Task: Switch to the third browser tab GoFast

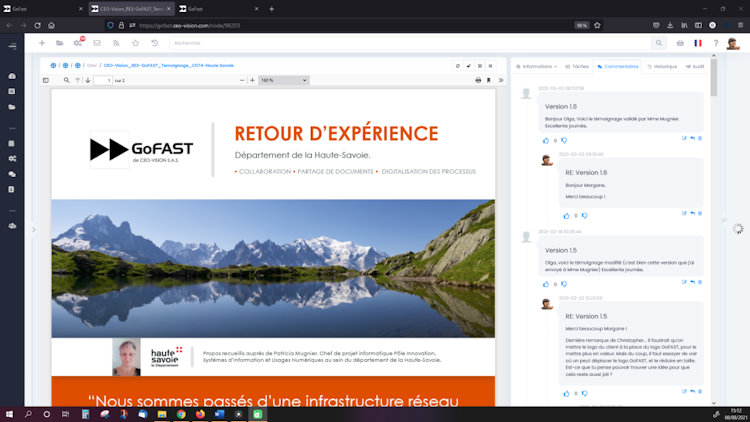Action: [218, 9]
